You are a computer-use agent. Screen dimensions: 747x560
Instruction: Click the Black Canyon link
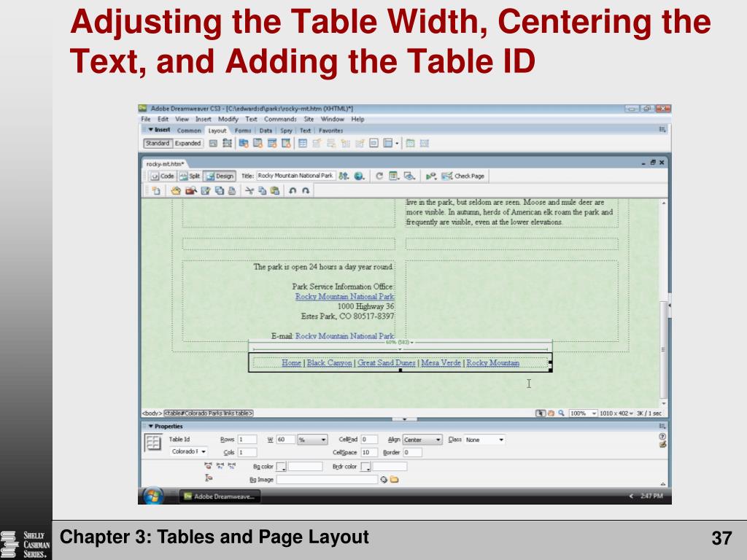(x=329, y=362)
